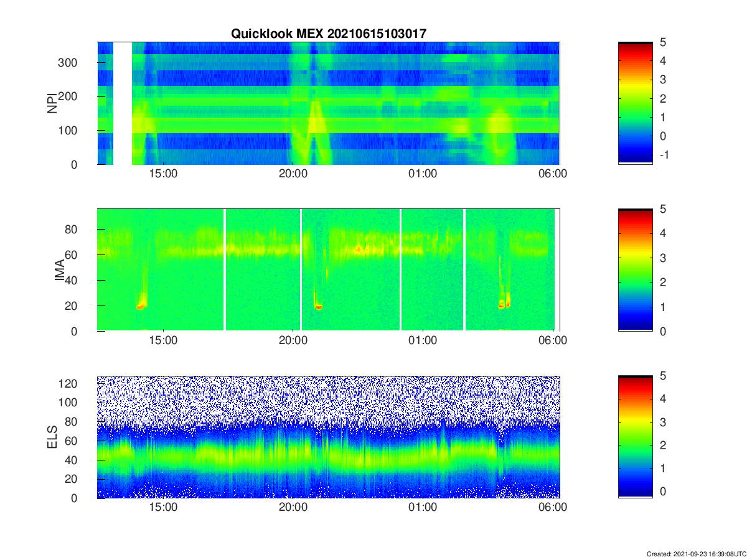Click the title Quicklook MEX 20210615103017
This screenshot has height=560, width=747.
329,34
